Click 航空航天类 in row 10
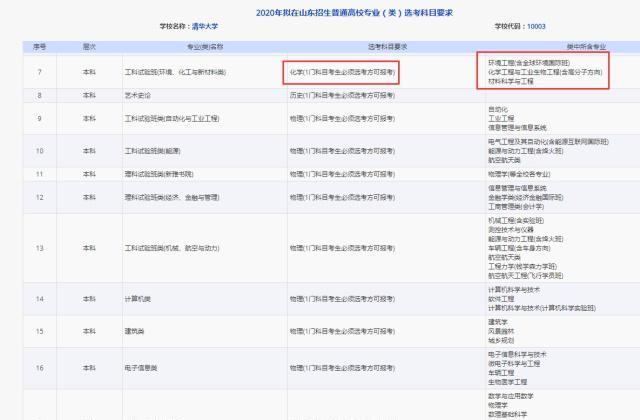This screenshot has height=420, width=640. 504,160
